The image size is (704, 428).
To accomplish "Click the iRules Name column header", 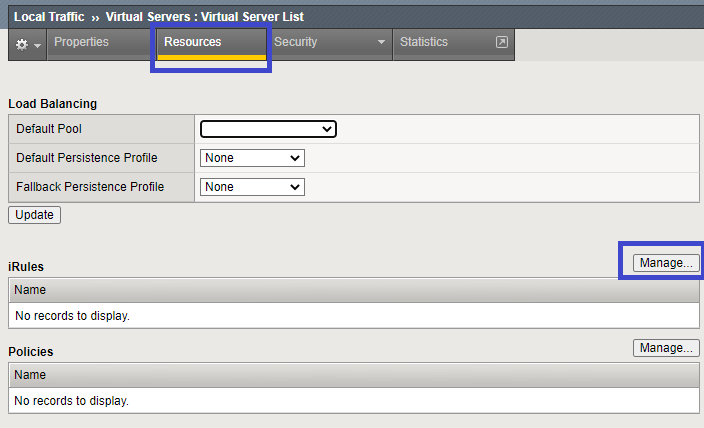I will point(30,290).
